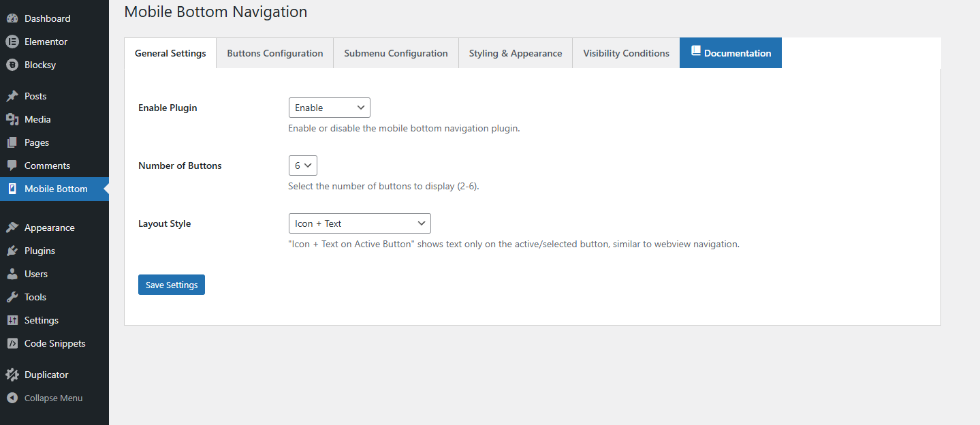This screenshot has width=980, height=425.
Task: Open the Layout Style dropdown
Action: click(x=359, y=223)
